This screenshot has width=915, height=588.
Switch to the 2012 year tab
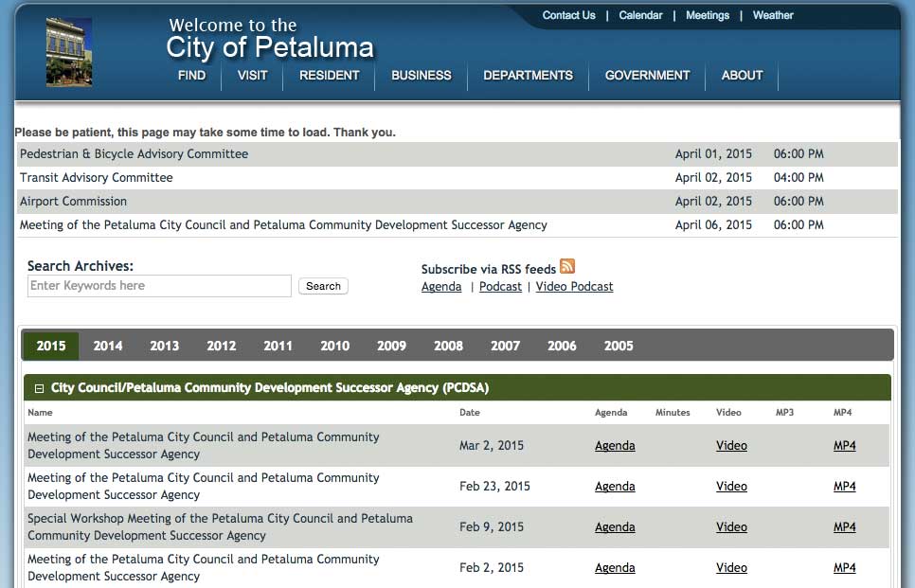coord(221,346)
